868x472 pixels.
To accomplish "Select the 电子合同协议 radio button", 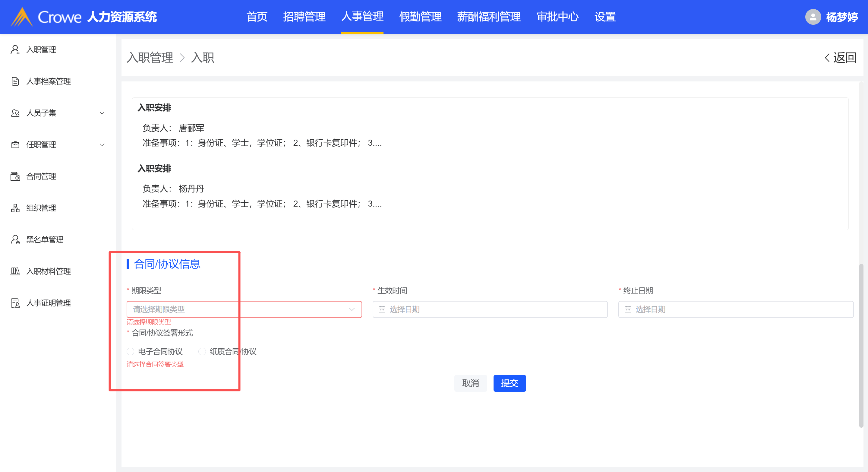I will (131, 352).
